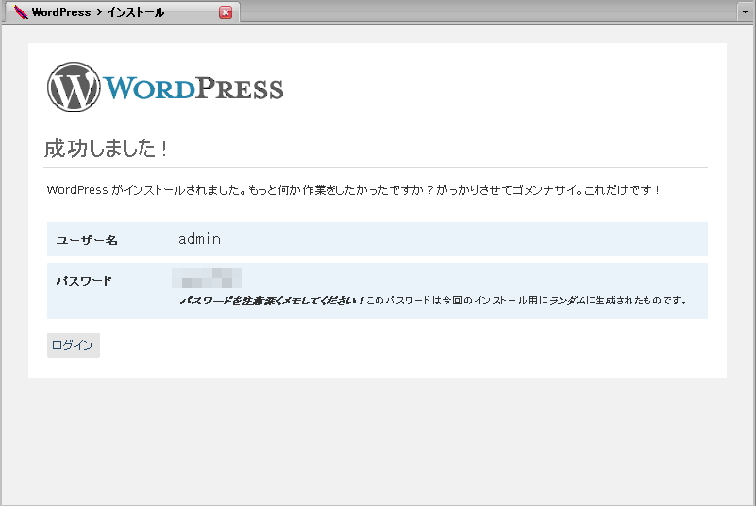Click the 成功しました！ heading
Screen dimensions: 756x506
pyautogui.click(x=106, y=148)
